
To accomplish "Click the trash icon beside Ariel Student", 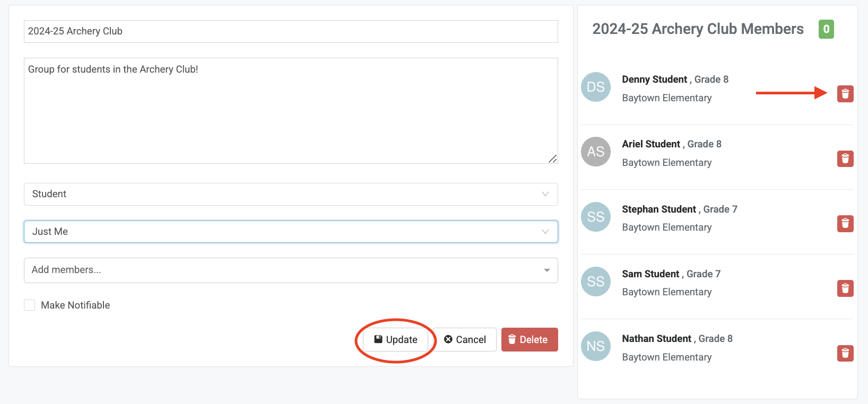I will pos(845,159).
